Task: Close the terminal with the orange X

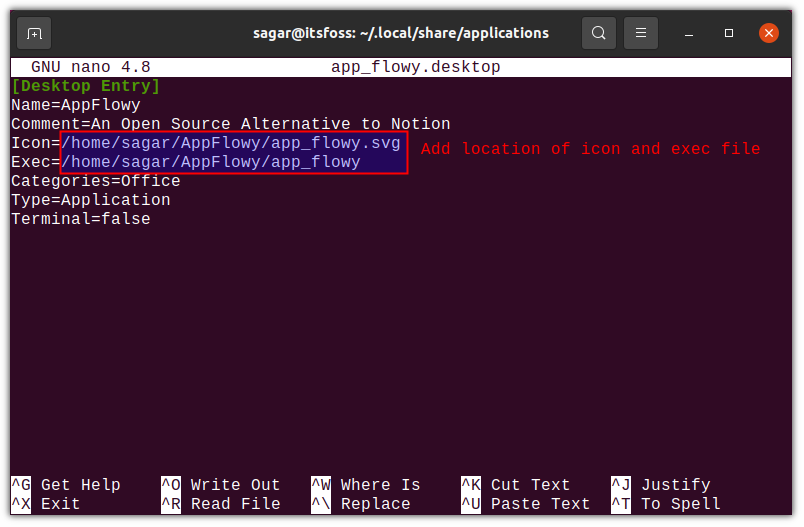Action: pos(768,33)
